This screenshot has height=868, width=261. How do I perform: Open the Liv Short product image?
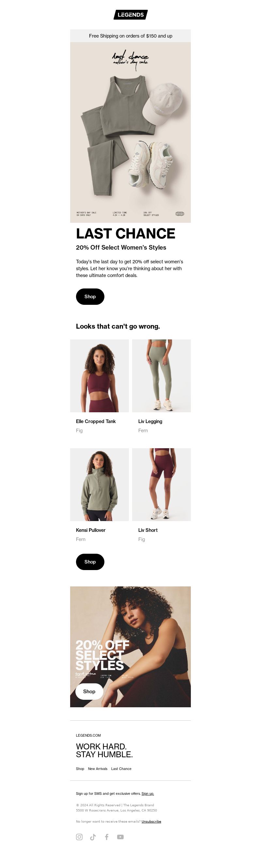coord(161,484)
